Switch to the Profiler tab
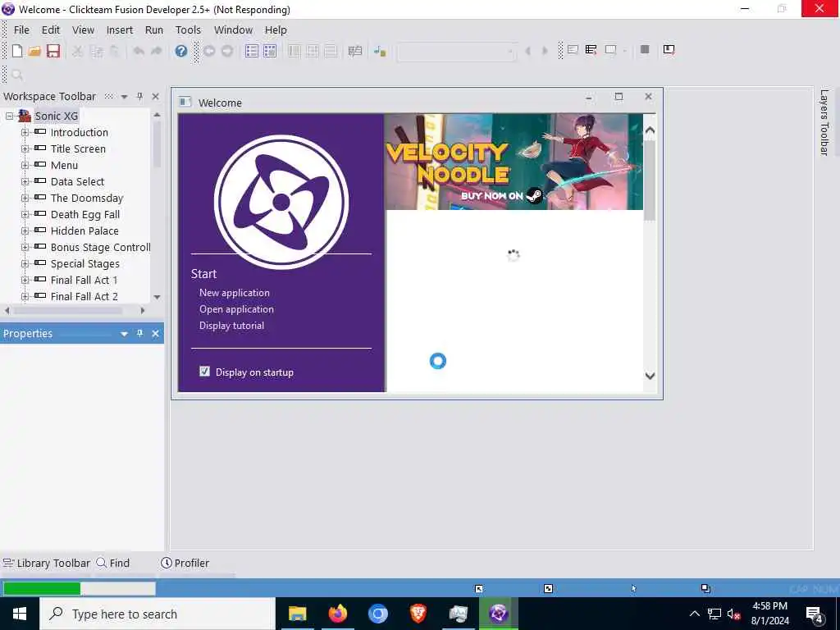This screenshot has width=840, height=630. pyautogui.click(x=185, y=563)
